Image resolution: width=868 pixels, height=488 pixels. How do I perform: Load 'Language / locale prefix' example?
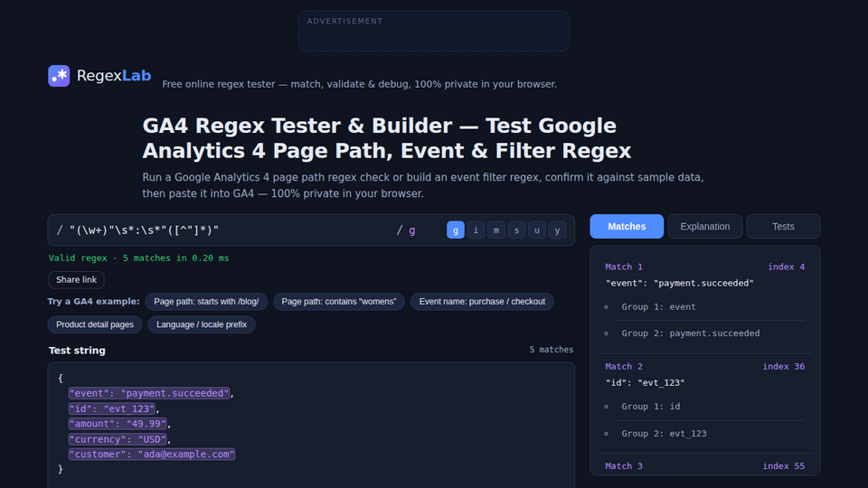pyautogui.click(x=202, y=324)
